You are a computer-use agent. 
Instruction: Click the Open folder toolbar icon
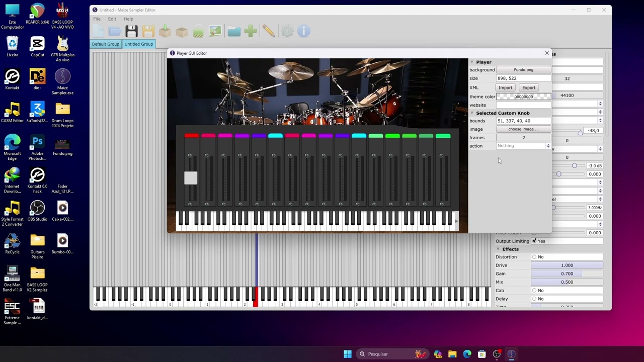click(115, 31)
